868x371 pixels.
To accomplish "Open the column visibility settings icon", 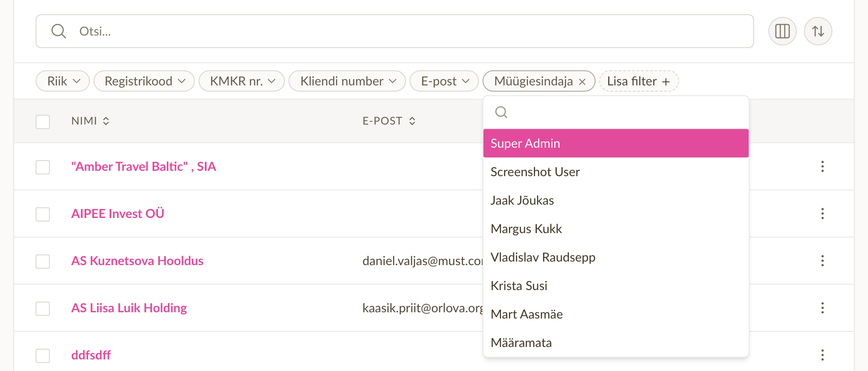I will coord(782,31).
